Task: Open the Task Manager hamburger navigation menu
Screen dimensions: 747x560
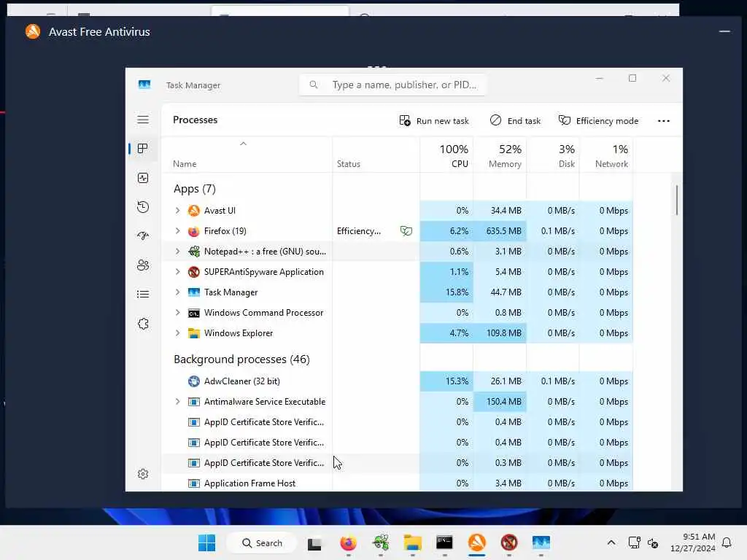Action: [143, 120]
